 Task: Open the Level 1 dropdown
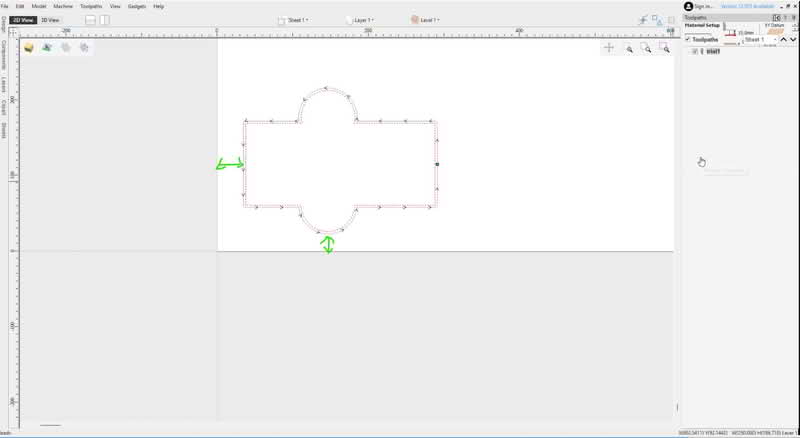point(428,20)
